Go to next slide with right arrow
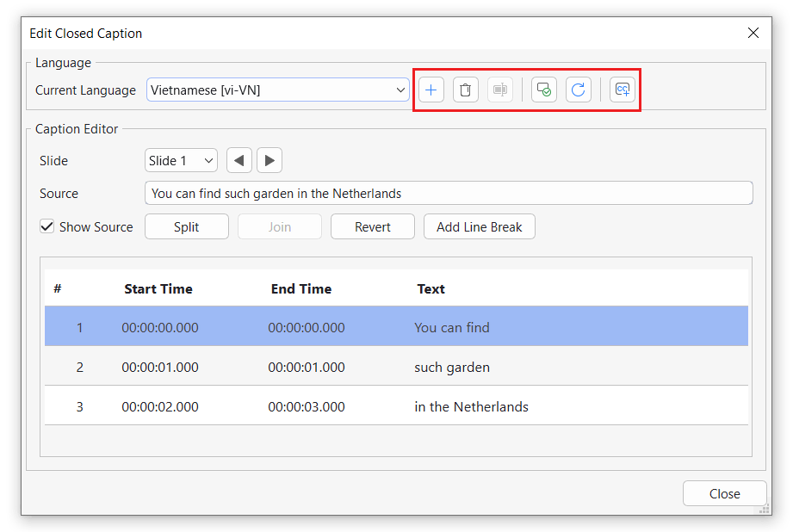This screenshot has width=793, height=532. [x=269, y=159]
